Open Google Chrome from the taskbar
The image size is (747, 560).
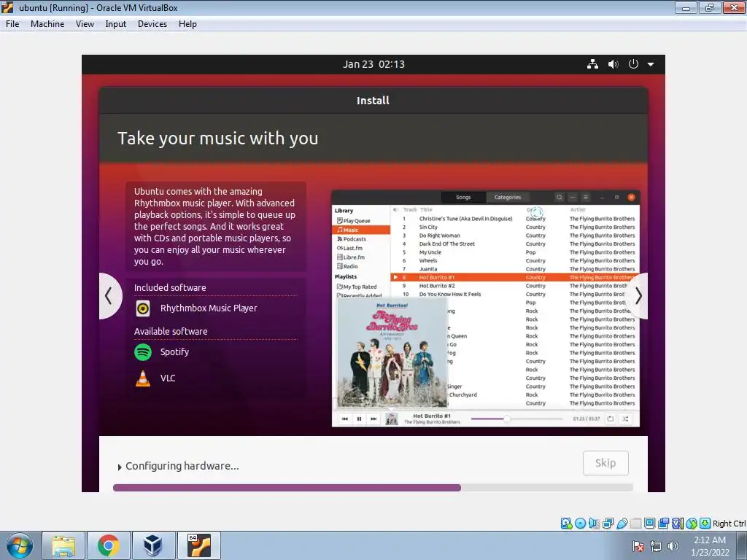[108, 545]
